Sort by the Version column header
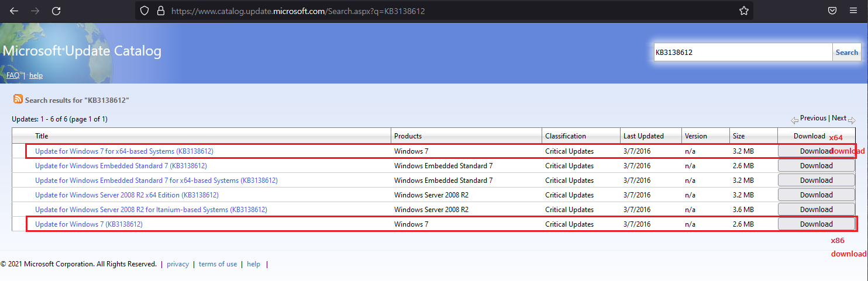The height and width of the screenshot is (281, 868). point(696,136)
